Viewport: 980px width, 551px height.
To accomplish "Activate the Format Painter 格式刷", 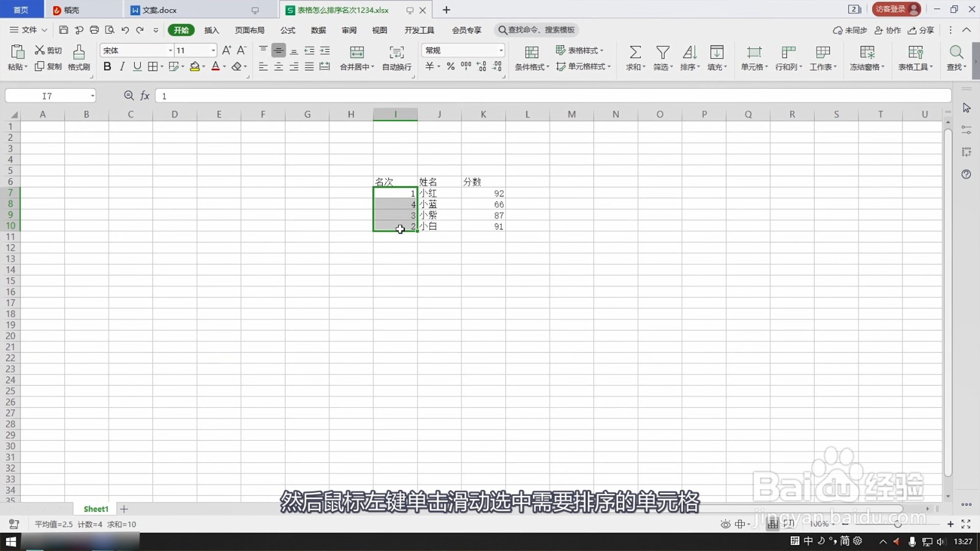I will pyautogui.click(x=79, y=58).
